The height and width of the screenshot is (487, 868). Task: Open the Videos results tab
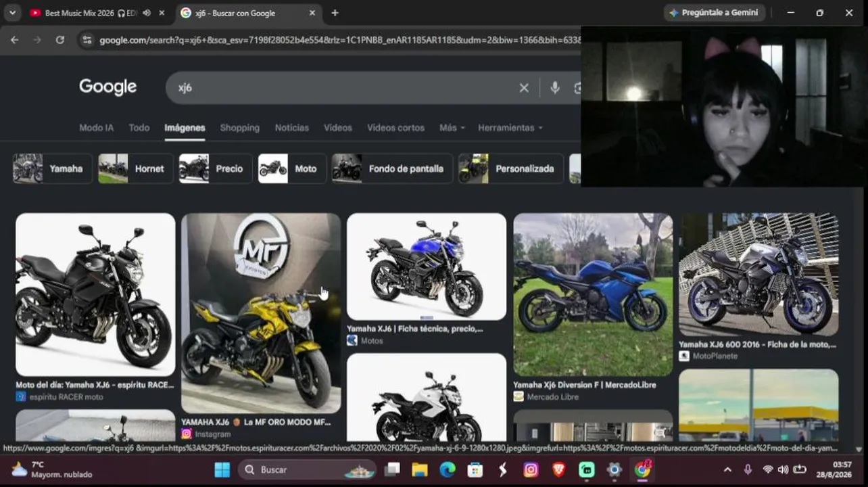point(338,128)
